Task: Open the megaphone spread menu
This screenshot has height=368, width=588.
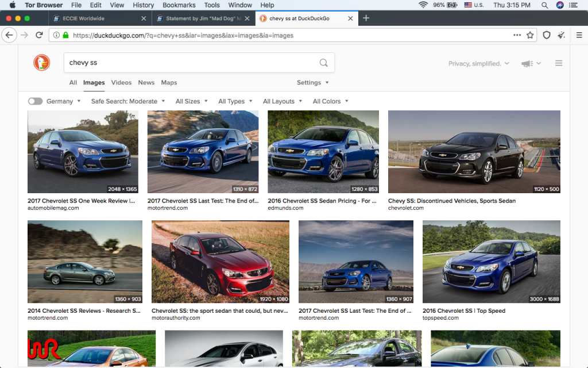Action: (531, 63)
